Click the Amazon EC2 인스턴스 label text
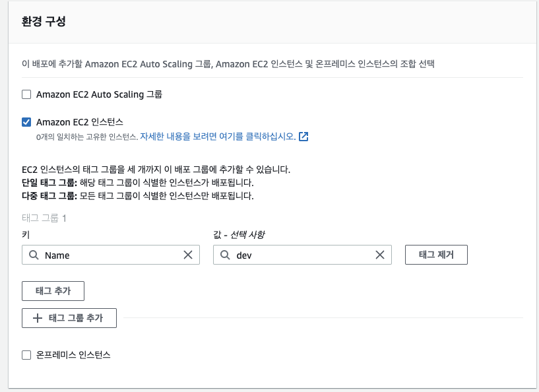 click(x=80, y=122)
